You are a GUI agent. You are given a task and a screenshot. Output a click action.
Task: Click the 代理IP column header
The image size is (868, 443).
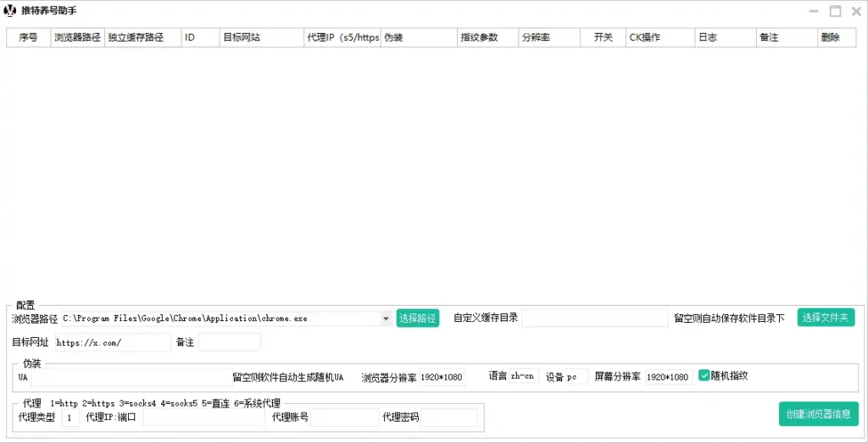point(342,37)
